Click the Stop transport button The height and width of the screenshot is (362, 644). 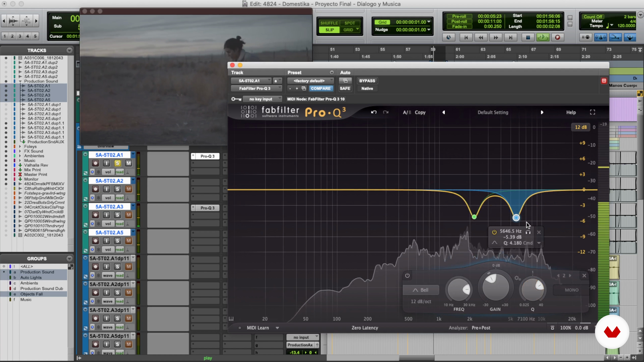pos(528,38)
